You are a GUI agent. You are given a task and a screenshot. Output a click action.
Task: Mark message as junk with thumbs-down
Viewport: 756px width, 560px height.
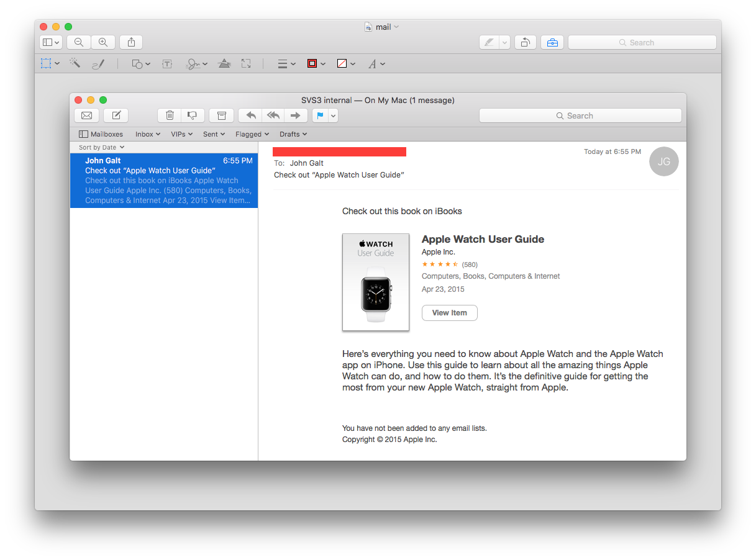pyautogui.click(x=192, y=115)
